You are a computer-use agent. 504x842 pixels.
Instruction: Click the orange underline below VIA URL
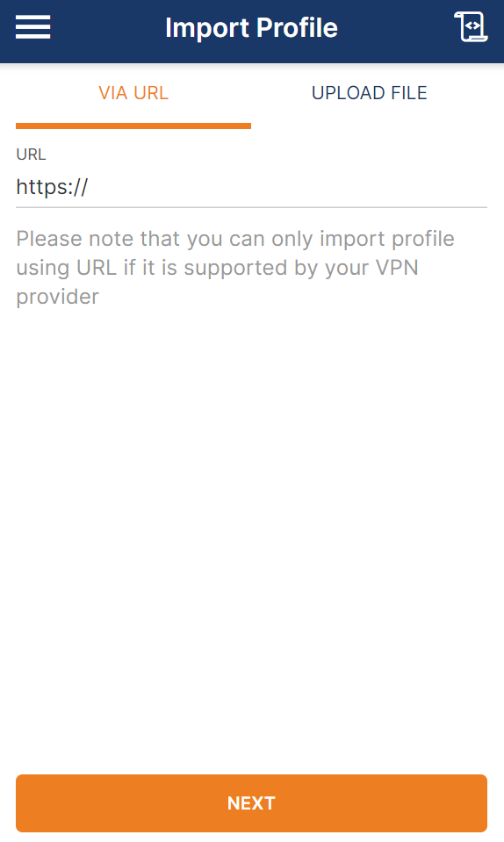click(133, 126)
